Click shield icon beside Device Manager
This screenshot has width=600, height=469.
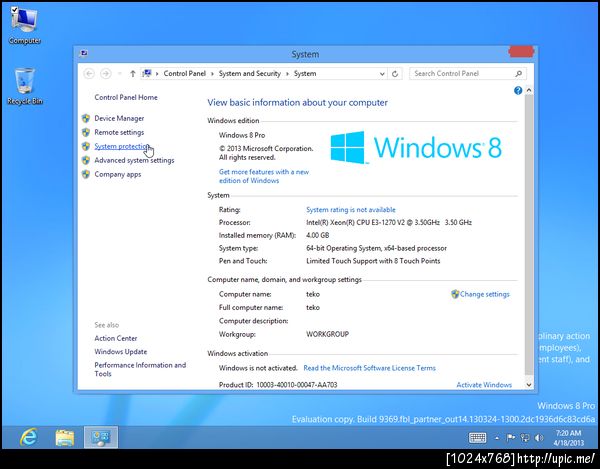[x=86, y=118]
